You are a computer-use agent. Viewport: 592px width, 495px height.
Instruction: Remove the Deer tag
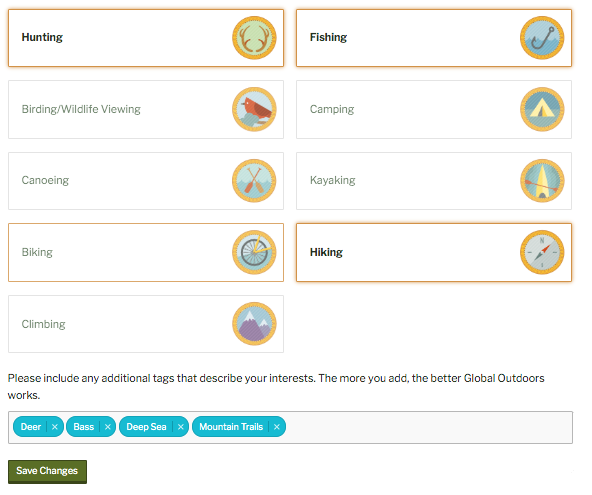click(55, 427)
